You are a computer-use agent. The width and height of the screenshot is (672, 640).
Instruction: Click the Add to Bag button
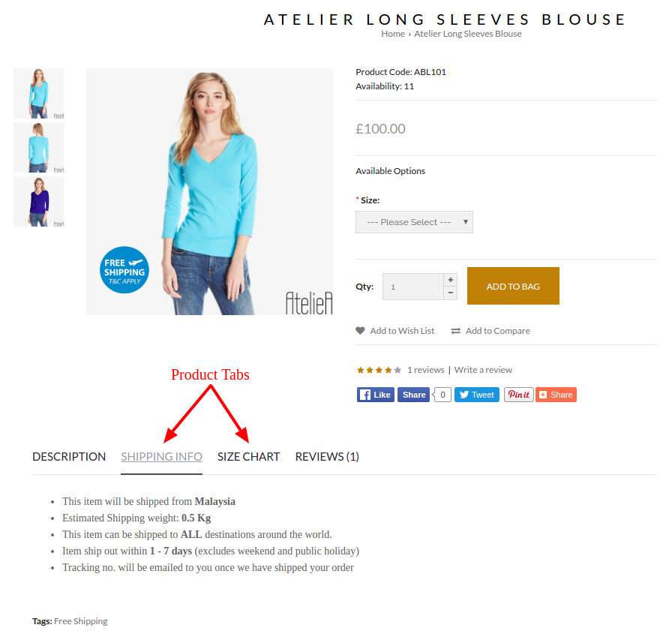[x=513, y=287]
